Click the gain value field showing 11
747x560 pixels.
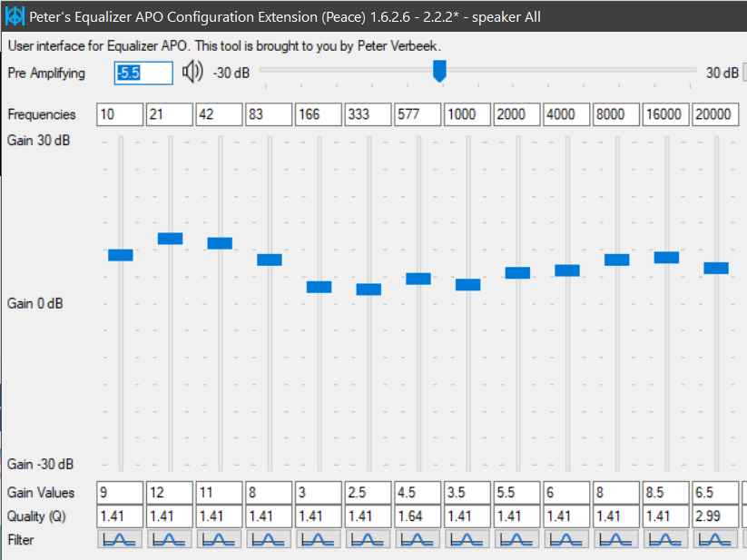click(x=219, y=492)
